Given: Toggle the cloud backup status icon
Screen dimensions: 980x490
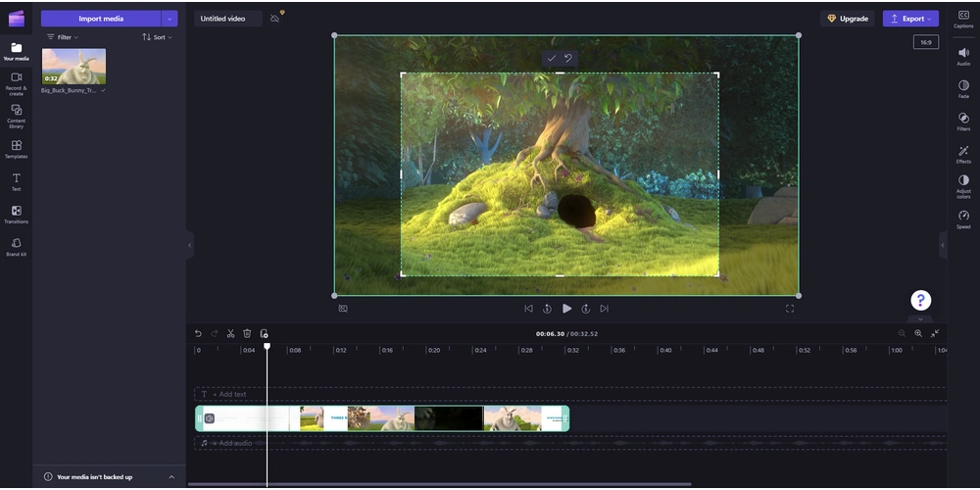Looking at the screenshot, I should point(275,19).
